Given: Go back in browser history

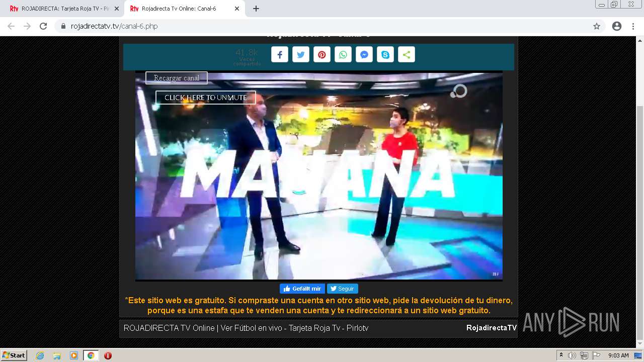Looking at the screenshot, I should [x=11, y=26].
